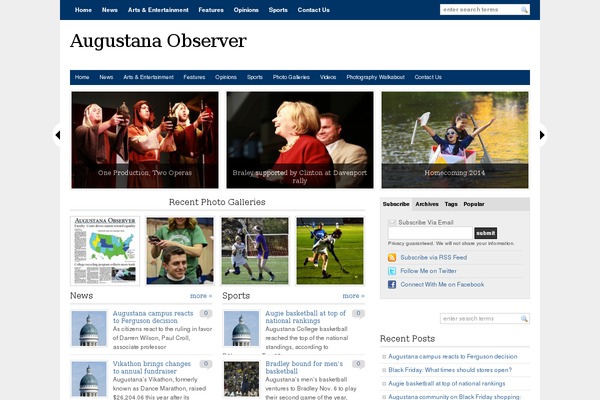
Task: Click the orange RSS feed icon
Action: [x=392, y=258]
